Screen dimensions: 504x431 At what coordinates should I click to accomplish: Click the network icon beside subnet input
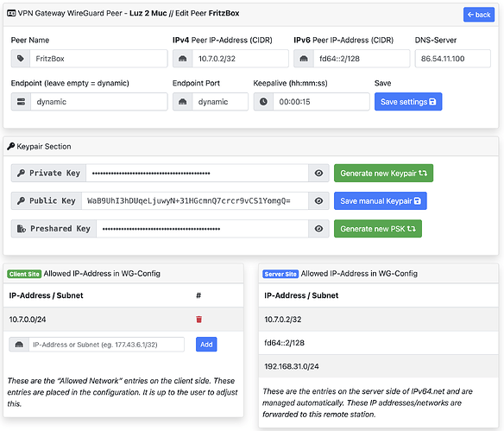19,345
